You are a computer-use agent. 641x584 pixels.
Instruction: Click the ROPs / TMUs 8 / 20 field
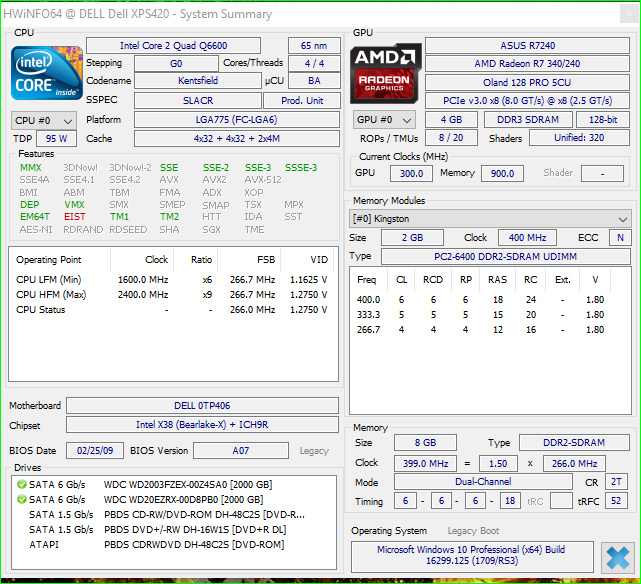pos(451,138)
